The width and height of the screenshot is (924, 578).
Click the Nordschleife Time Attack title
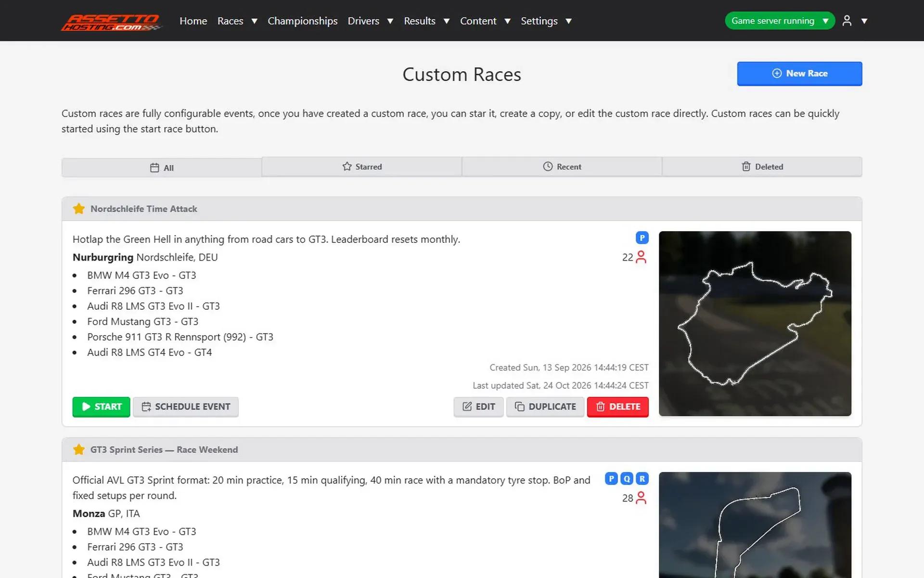[144, 209]
